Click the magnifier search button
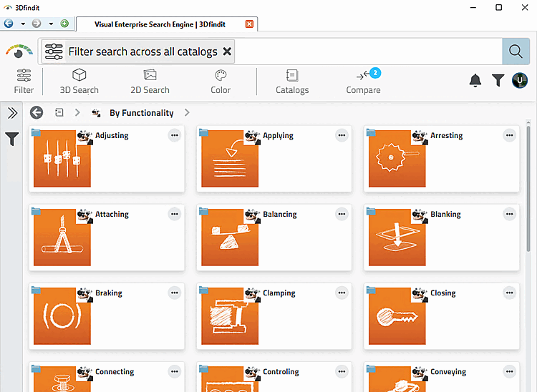The height and width of the screenshot is (392, 537). click(515, 52)
